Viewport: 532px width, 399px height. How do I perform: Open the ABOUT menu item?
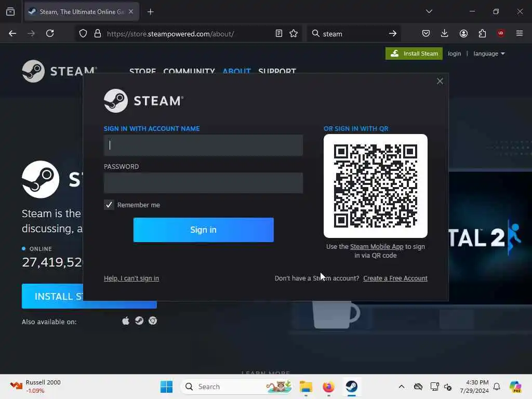(236, 71)
